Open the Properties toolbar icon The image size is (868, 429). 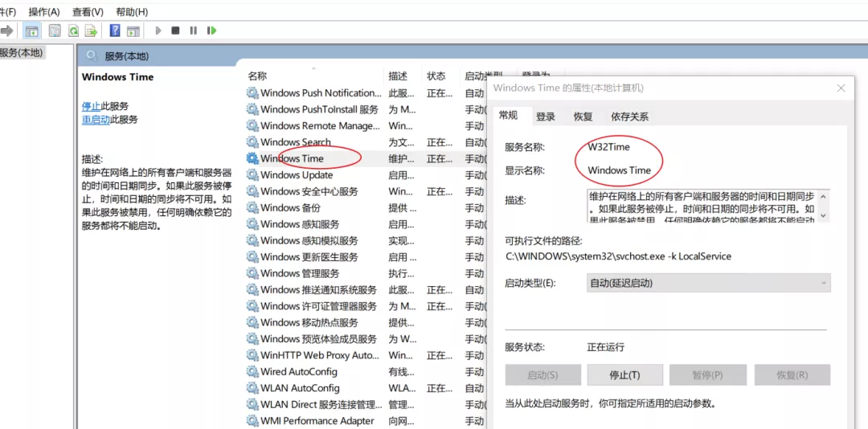click(55, 31)
